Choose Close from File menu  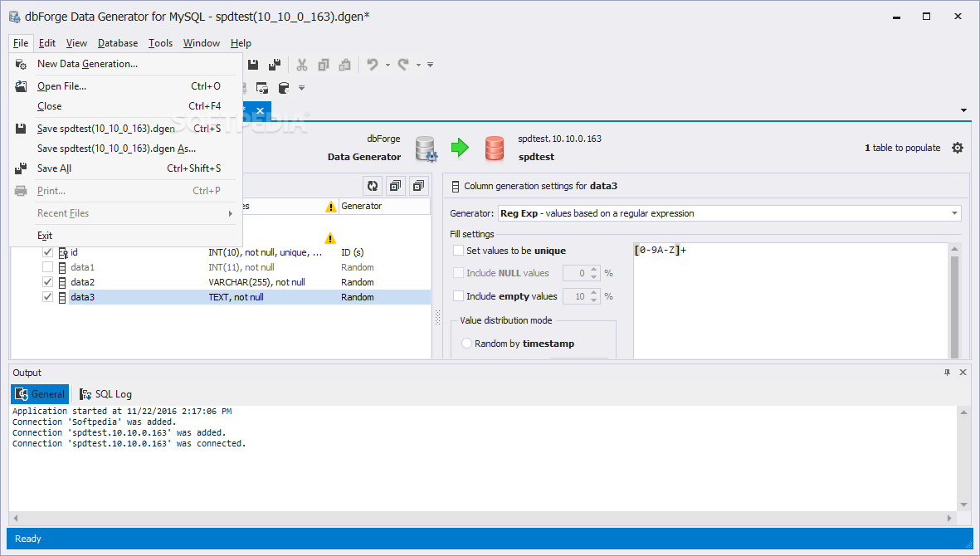[x=126, y=106]
